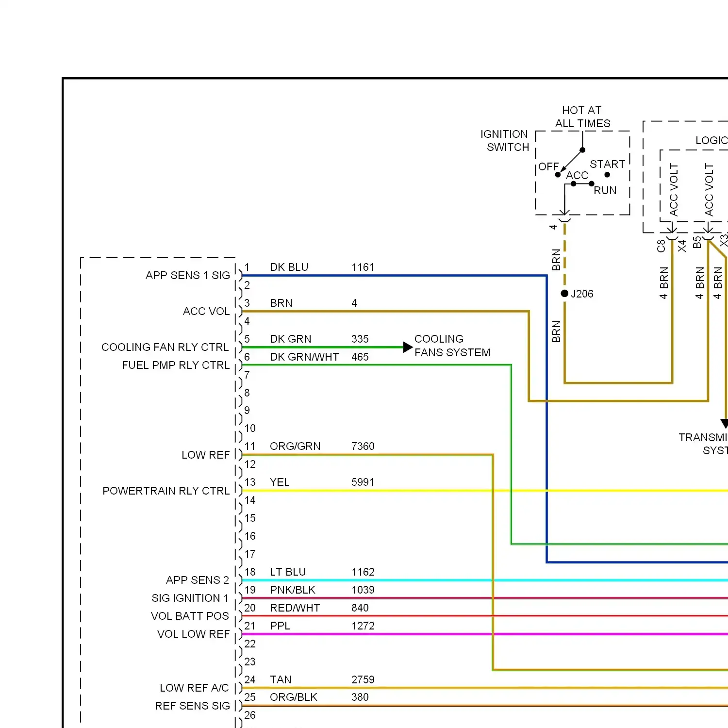
Task: Click circuit number 335
Action: click(360, 339)
